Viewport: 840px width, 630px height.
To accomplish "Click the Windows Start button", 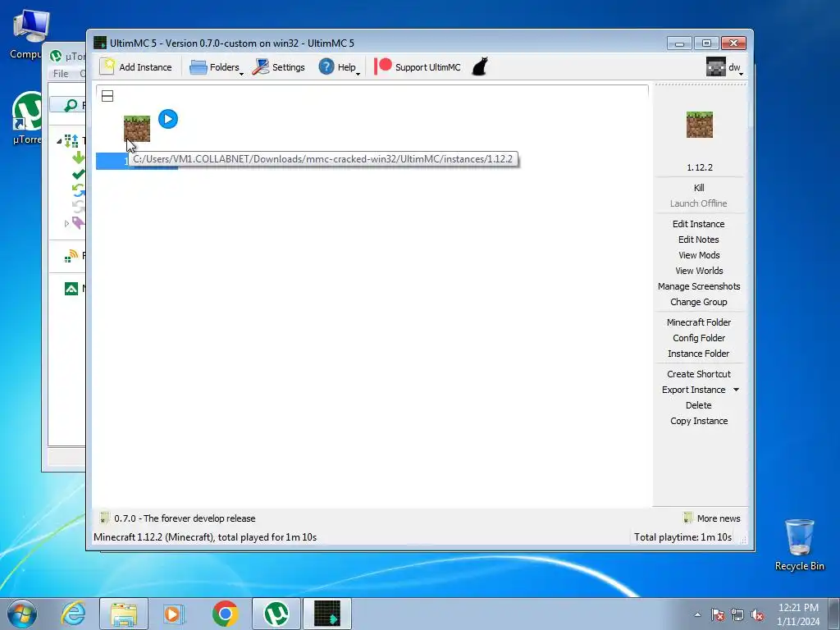I will coord(22,614).
